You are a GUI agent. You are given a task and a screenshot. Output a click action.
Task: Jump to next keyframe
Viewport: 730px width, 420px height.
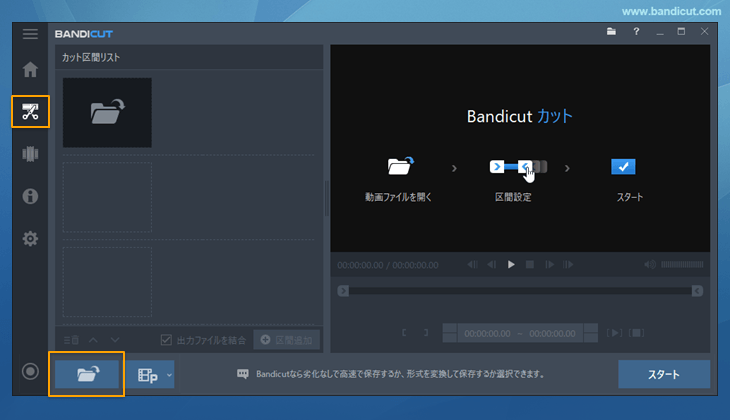click(x=568, y=264)
